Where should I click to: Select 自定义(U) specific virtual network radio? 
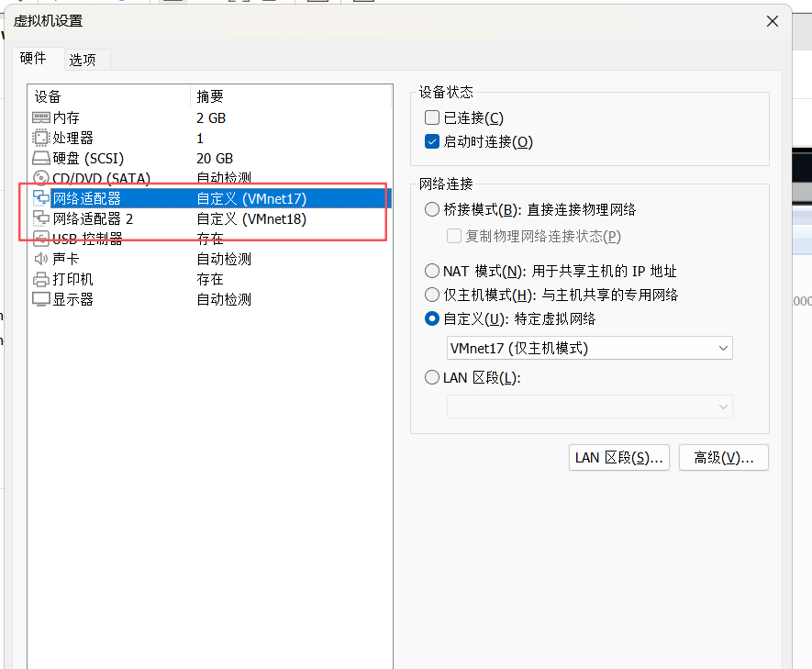click(x=432, y=318)
